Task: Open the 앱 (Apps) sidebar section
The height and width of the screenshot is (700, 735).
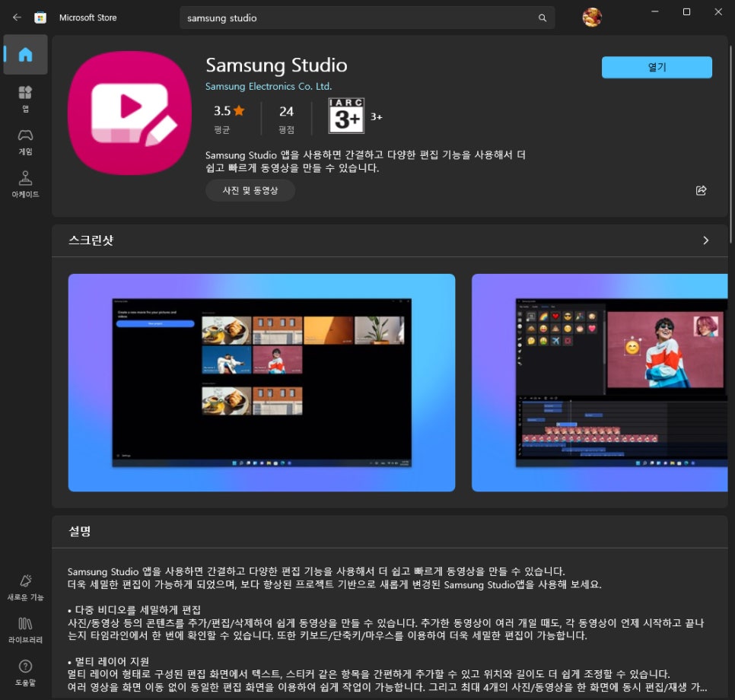Action: pos(25,99)
